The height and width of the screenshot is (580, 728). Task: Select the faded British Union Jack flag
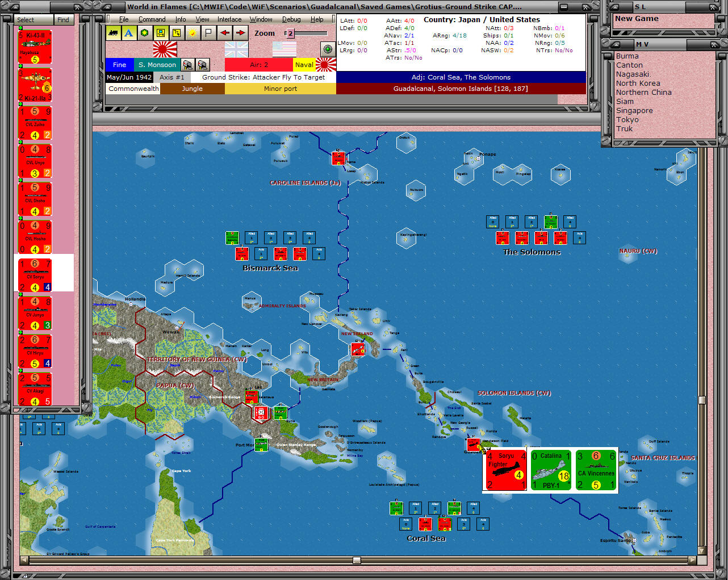(x=236, y=49)
